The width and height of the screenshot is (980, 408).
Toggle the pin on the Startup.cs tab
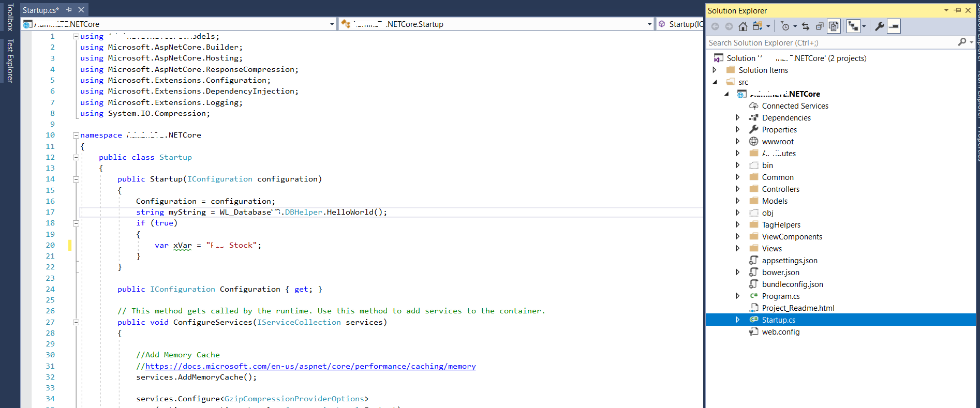pos(69,10)
